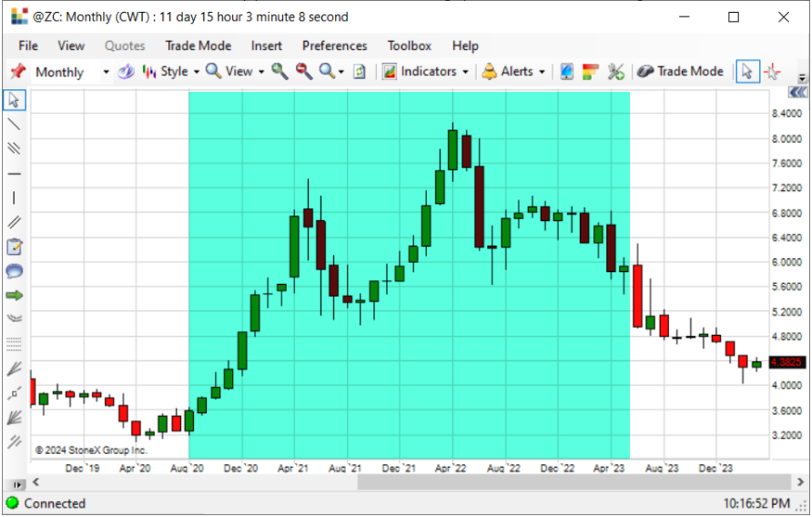Screen dimensions: 812x517
Task: Select the text note annotation tool
Action: click(14, 247)
